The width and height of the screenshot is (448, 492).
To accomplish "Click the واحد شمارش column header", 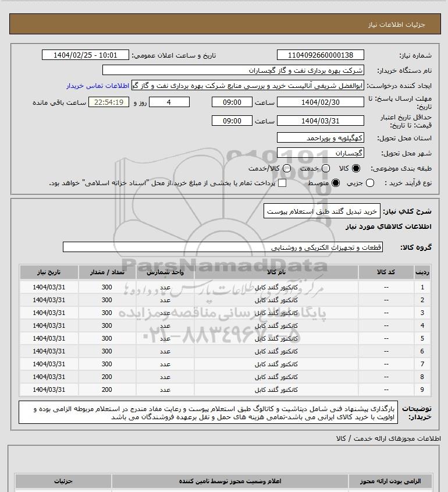I will click(x=165, y=272).
